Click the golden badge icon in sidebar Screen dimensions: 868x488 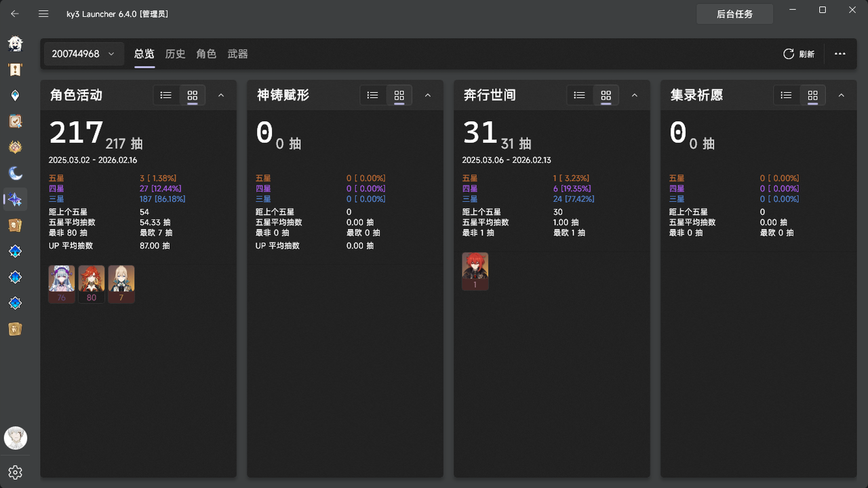[x=15, y=147]
